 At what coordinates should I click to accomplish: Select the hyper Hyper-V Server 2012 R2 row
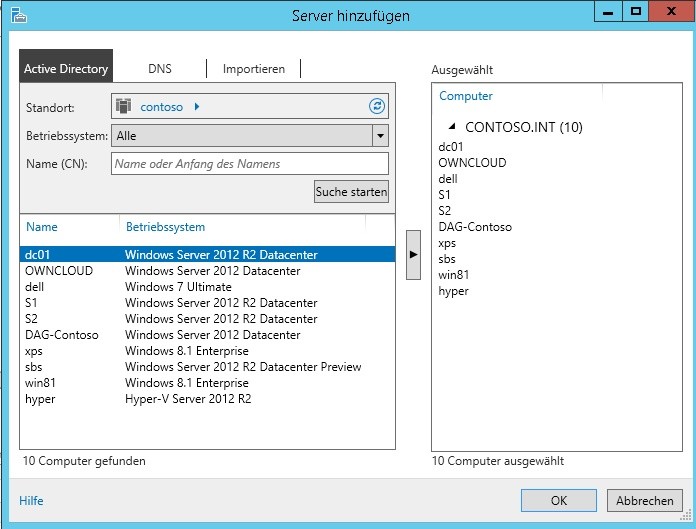click(x=207, y=399)
